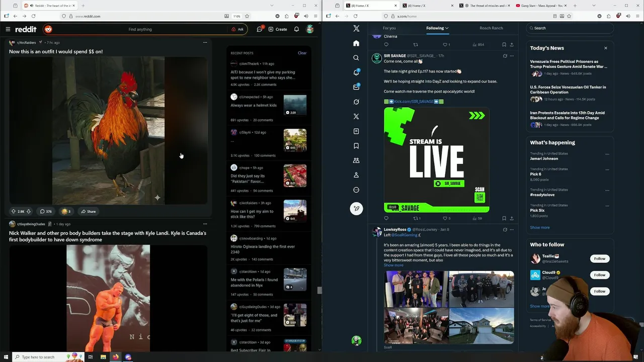The image size is (644, 362).
Task: Click Ask button in Reddit search bar
Action: pyautogui.click(x=237, y=29)
